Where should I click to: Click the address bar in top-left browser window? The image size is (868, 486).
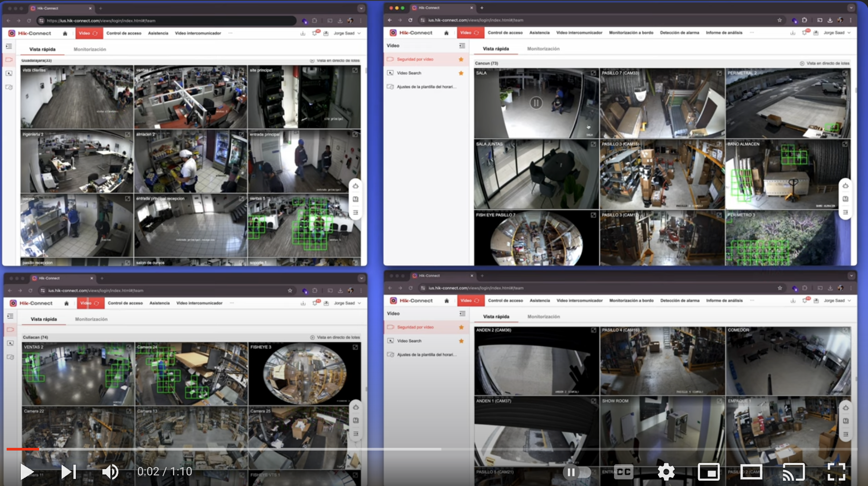(166, 20)
